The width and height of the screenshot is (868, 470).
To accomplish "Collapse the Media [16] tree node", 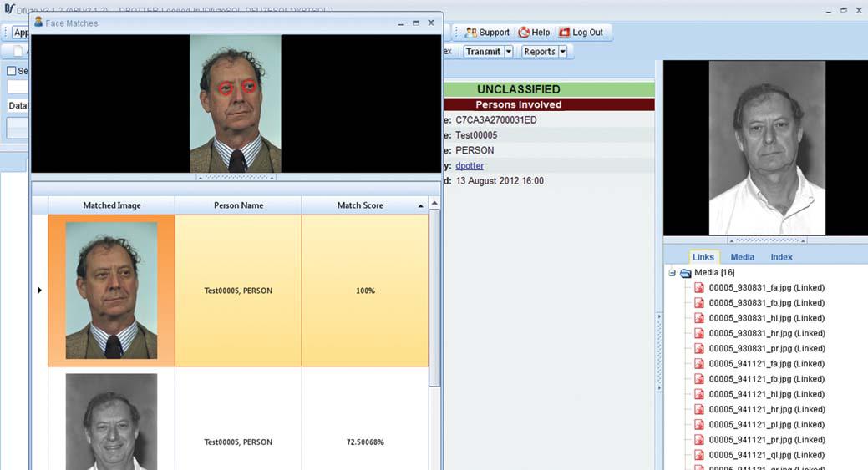I will click(x=672, y=273).
